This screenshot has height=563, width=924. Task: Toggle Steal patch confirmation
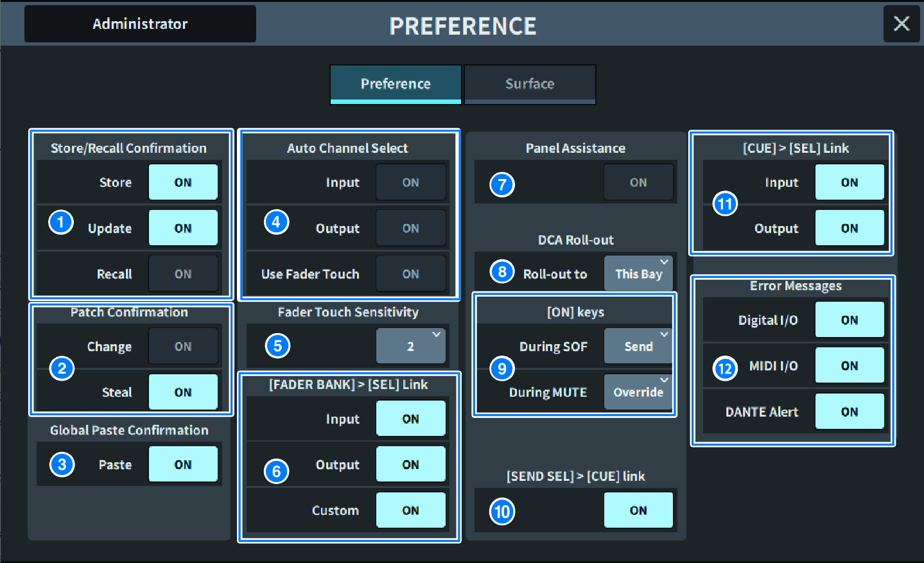pos(183,392)
